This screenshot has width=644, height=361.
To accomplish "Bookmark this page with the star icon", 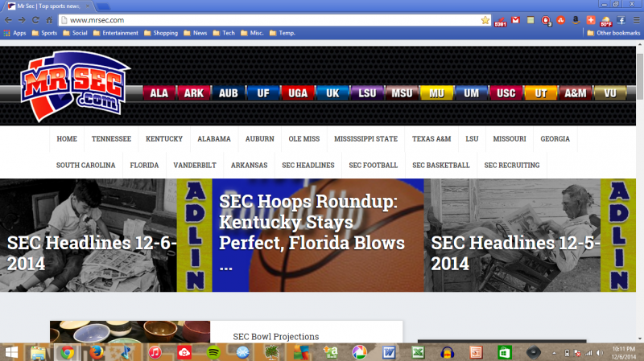I will [485, 20].
